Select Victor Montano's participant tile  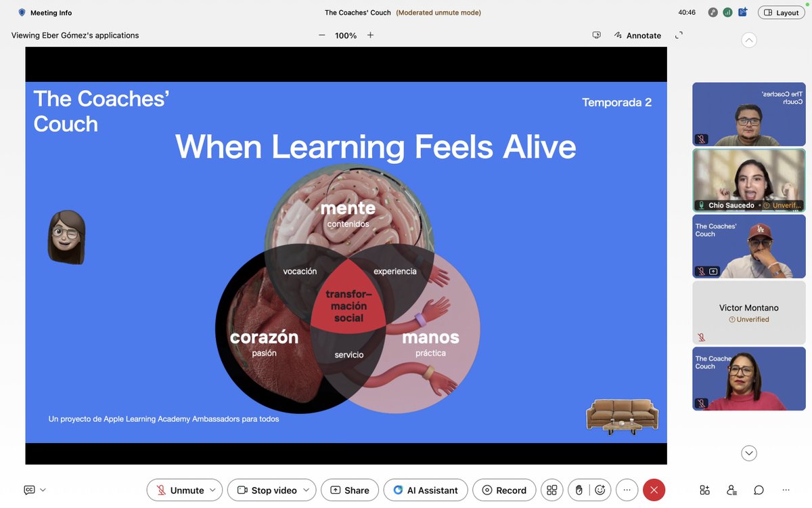point(749,312)
